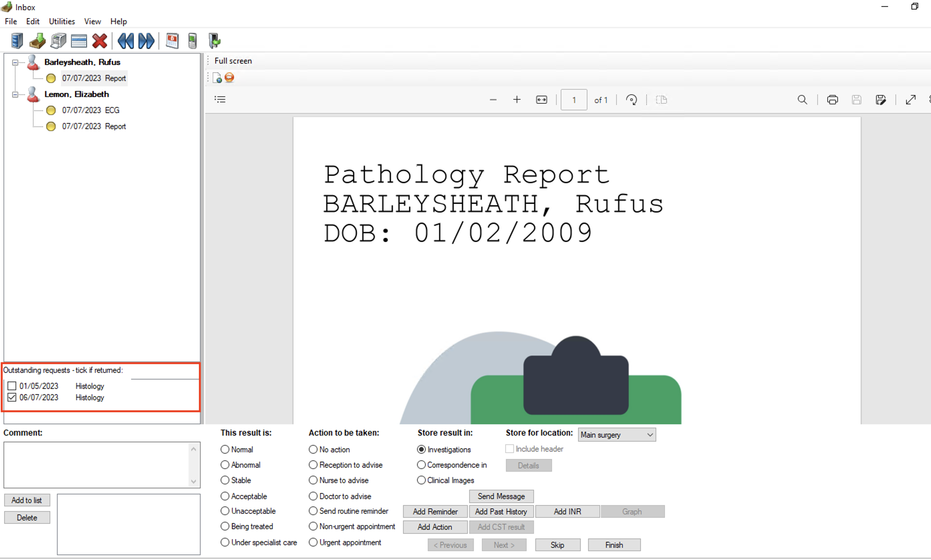Click the Add to list button
The width and height of the screenshot is (931, 560).
click(x=27, y=500)
